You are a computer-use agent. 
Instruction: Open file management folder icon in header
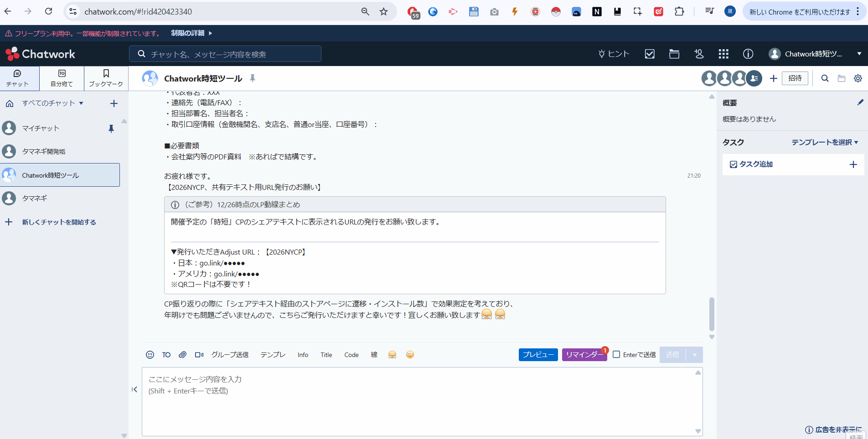pyautogui.click(x=674, y=54)
